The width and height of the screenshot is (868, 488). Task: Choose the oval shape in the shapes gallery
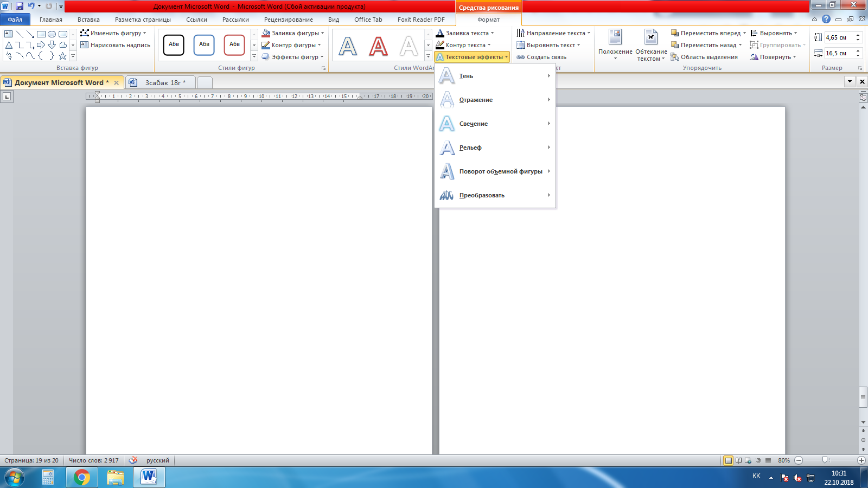point(52,34)
